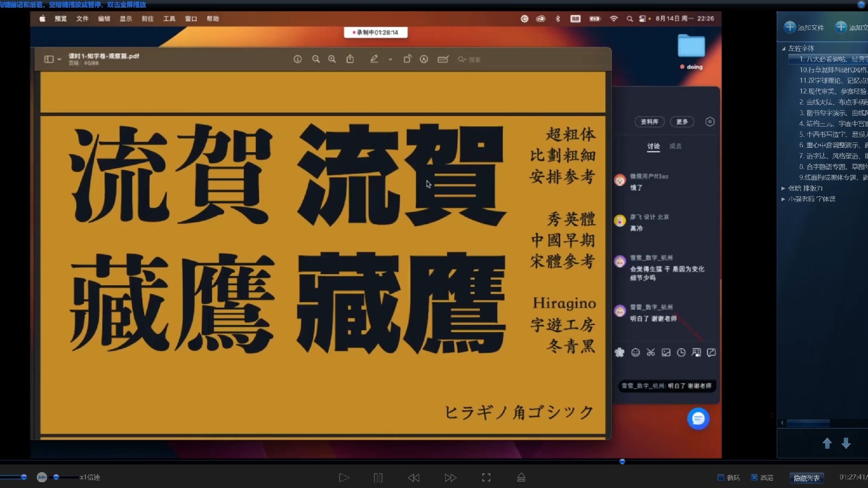
Task: Click the send image icon in chat
Action: (666, 352)
